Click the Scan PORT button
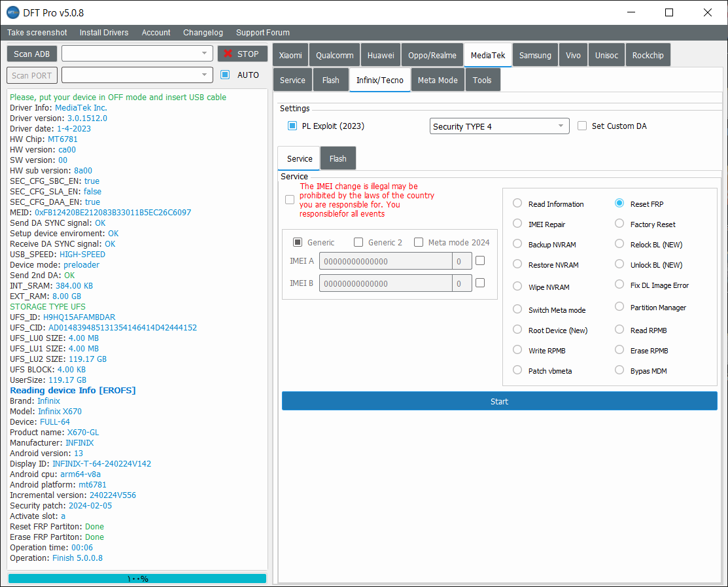The image size is (728, 587). click(x=31, y=75)
